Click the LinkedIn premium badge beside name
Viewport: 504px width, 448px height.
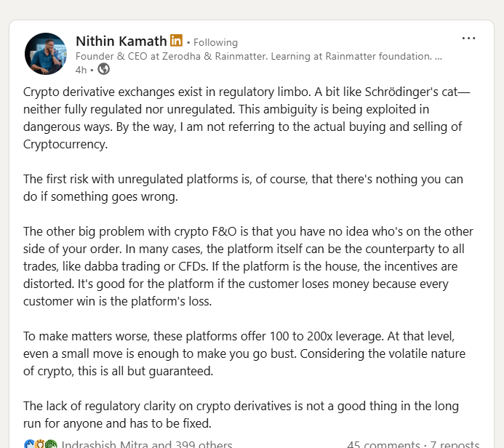click(x=176, y=41)
